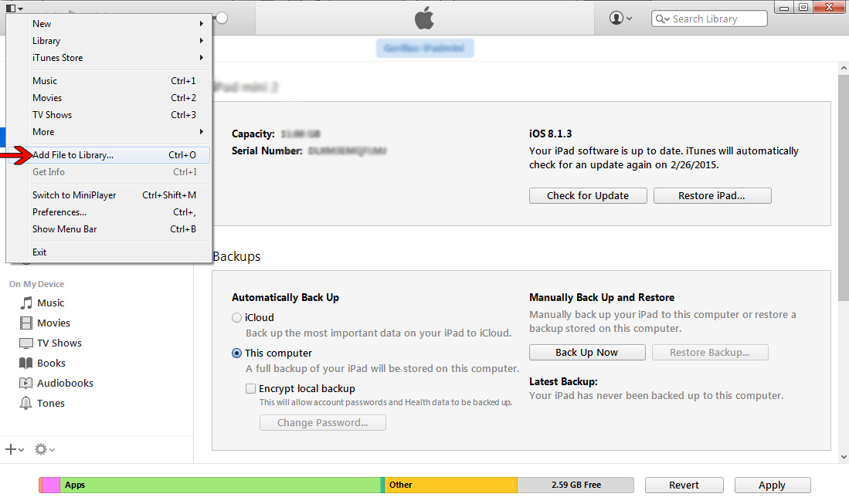Click the Serial Number label
Image resolution: width=849 pixels, height=504 pixels.
[267, 151]
